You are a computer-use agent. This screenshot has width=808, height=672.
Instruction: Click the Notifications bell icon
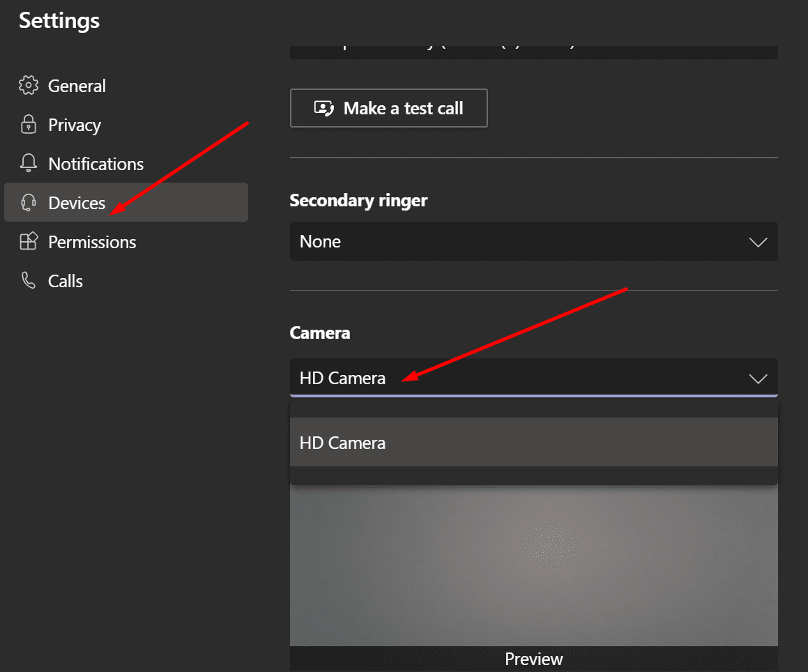[x=29, y=163]
